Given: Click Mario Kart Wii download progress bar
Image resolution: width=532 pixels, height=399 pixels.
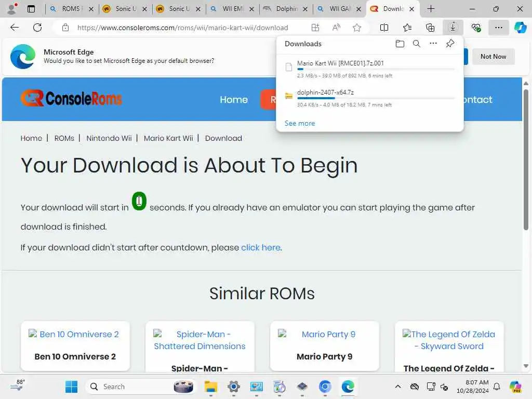Looking at the screenshot, I should tap(376, 69).
